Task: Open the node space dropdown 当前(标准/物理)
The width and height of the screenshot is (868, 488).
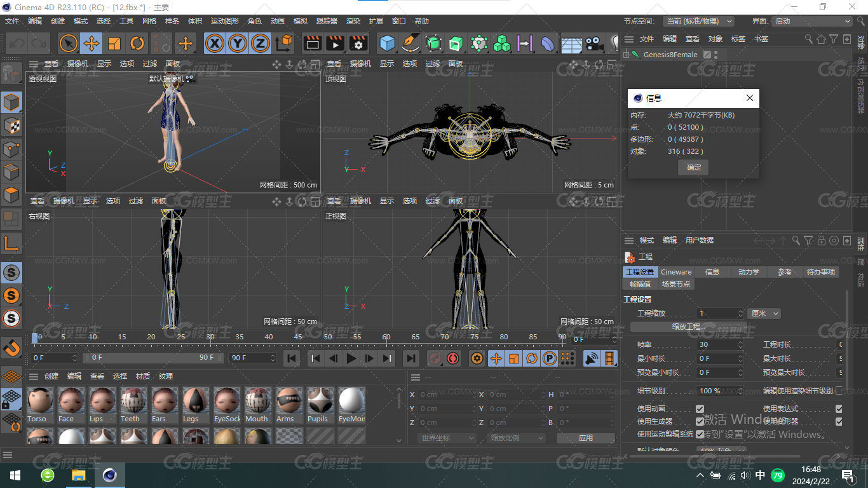Action: point(698,21)
